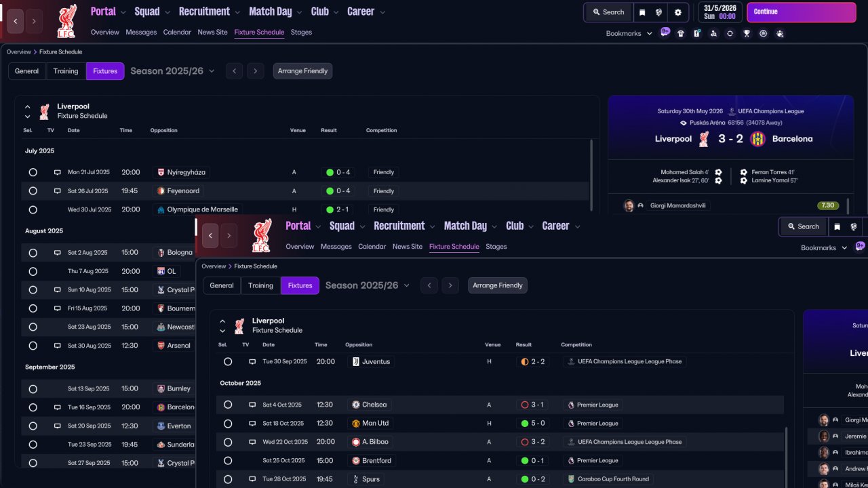
Task: Click the staff group icon ending the back window's bookmarks bar
Action: 780,33
